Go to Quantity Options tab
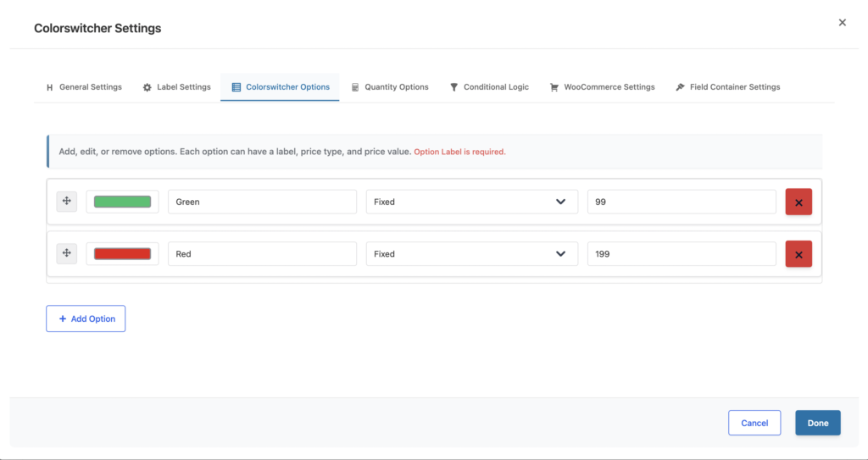868x460 pixels. pos(390,87)
